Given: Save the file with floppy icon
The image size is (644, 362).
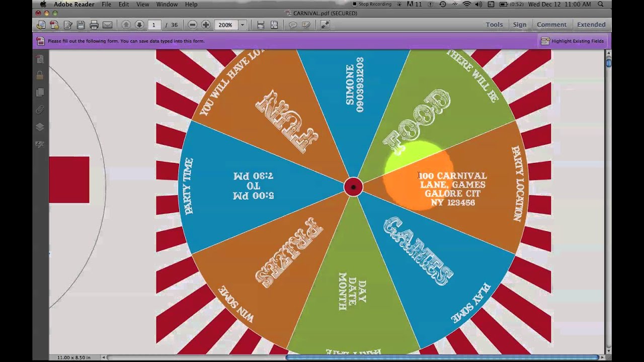Looking at the screenshot, I should click(80, 25).
